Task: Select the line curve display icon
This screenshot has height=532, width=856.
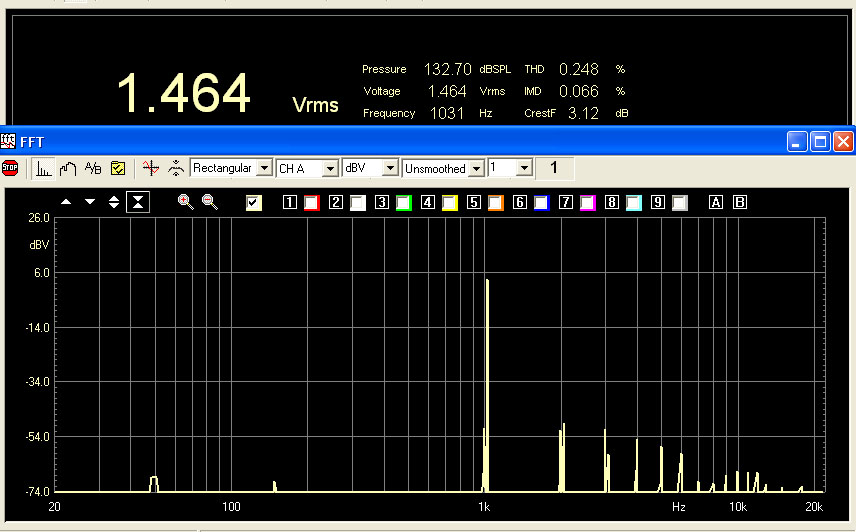Action: click(68, 168)
